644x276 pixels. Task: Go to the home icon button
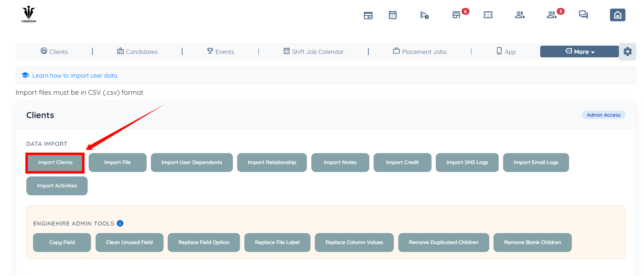pos(618,15)
